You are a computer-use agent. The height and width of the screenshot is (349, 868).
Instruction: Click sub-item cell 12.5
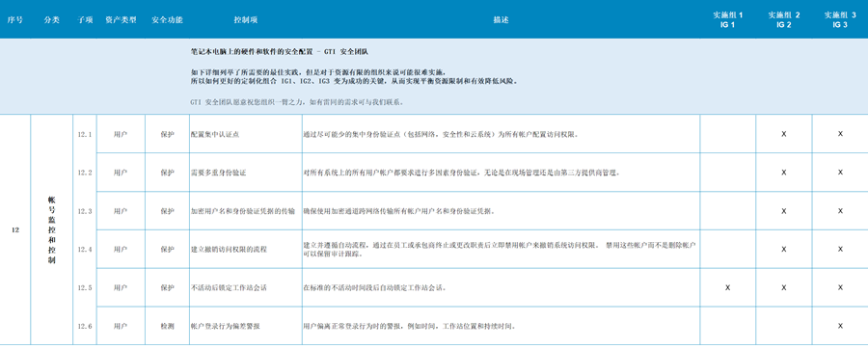(x=85, y=287)
